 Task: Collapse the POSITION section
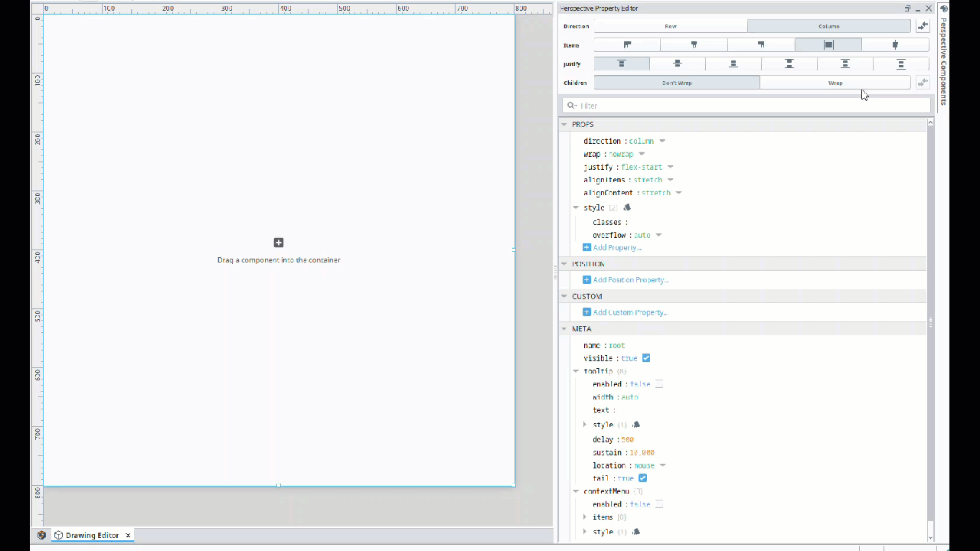coord(564,264)
